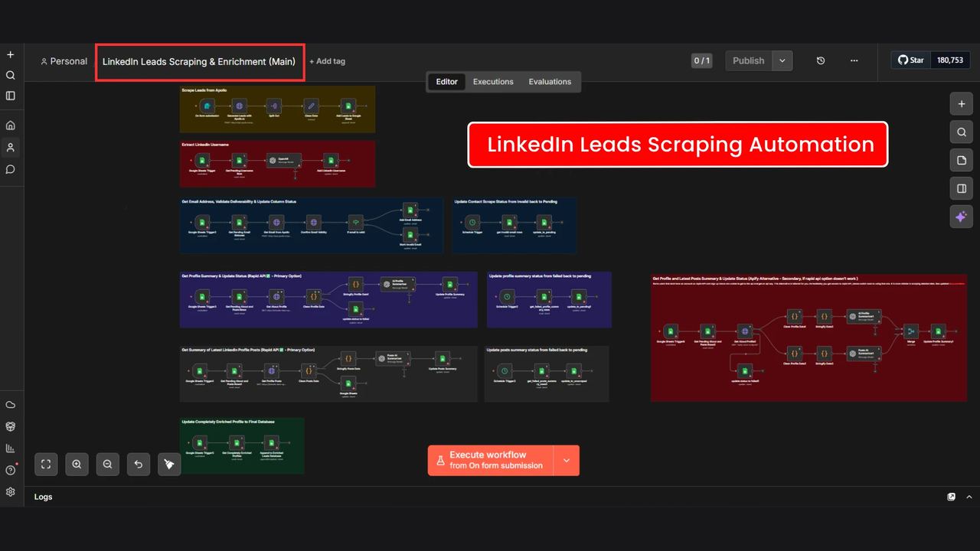980x551 pixels.
Task: Select the Schedule Trigger node in the Update Contact Scrape Status group
Action: tap(472, 221)
